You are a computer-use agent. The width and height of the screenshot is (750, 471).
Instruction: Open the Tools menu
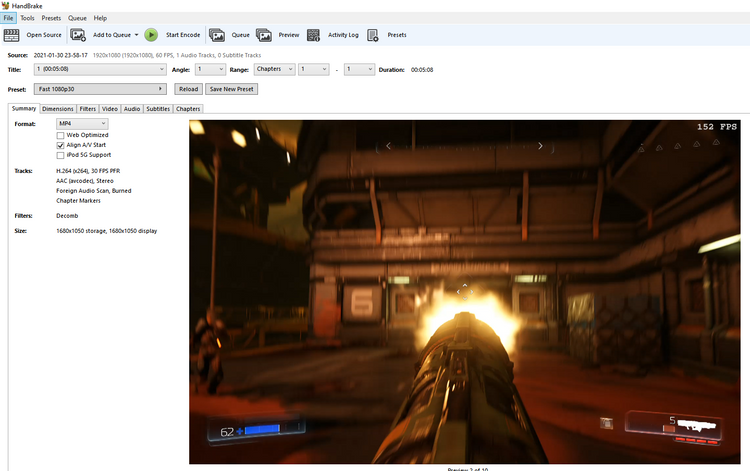point(27,18)
